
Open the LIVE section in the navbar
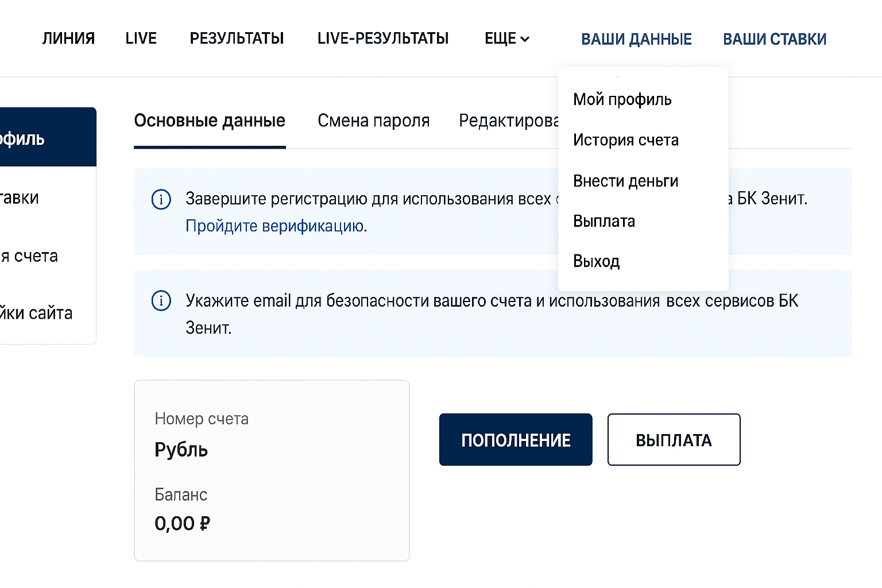pos(141,38)
